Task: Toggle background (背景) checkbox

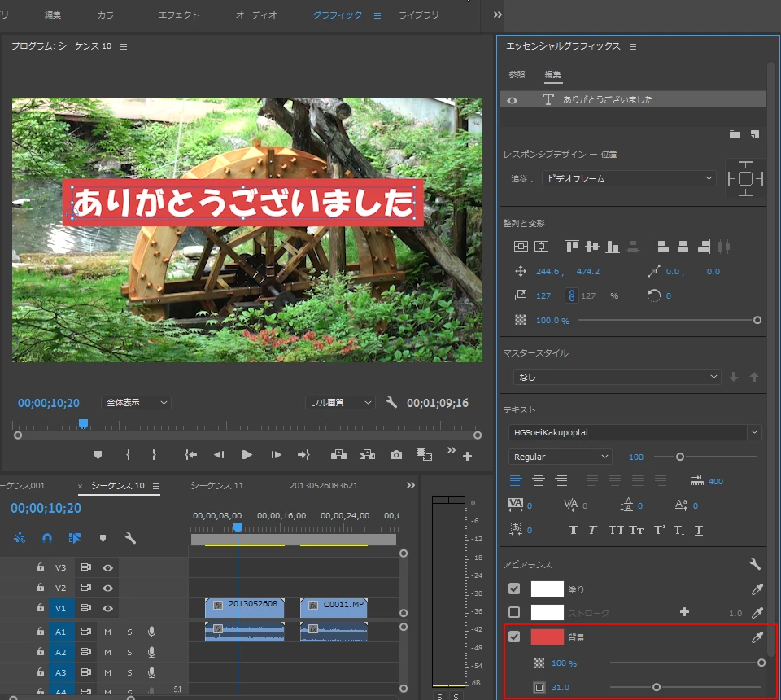Action: click(514, 637)
